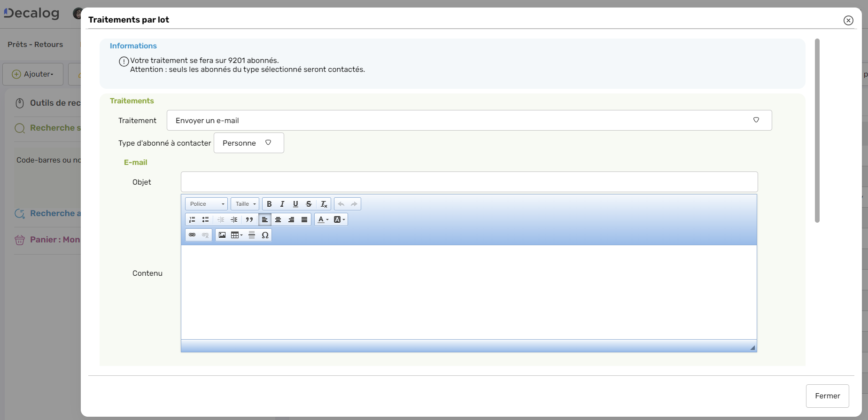Click the Recherche simple magnifier icon

pos(20,128)
